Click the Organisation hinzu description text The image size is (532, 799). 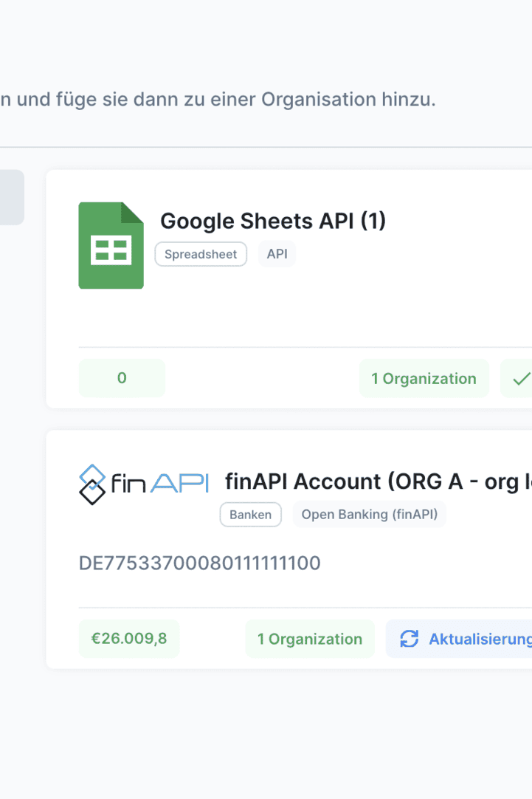click(x=221, y=100)
